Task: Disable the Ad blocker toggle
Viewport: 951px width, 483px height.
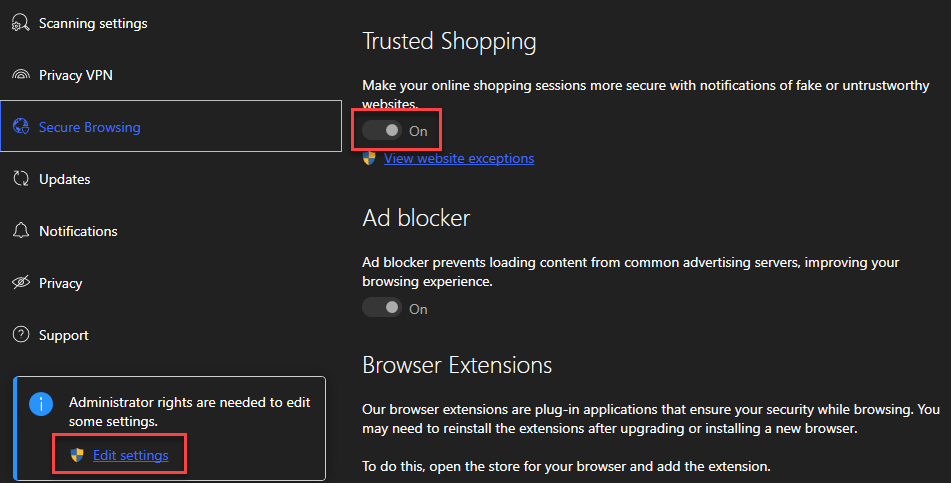Action: pos(382,308)
